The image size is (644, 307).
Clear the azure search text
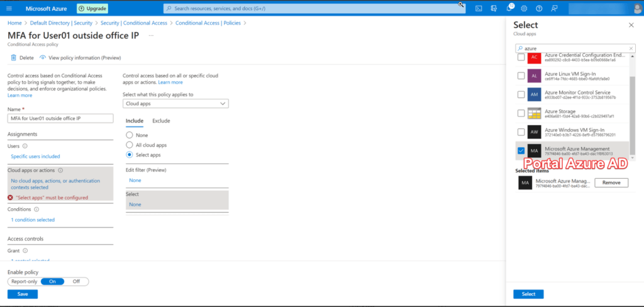click(631, 48)
